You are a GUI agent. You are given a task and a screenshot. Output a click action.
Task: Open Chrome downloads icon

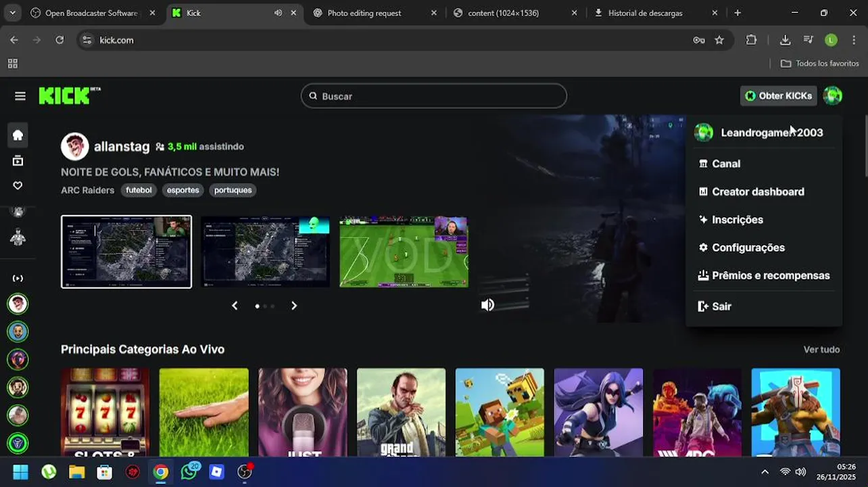[x=785, y=40]
